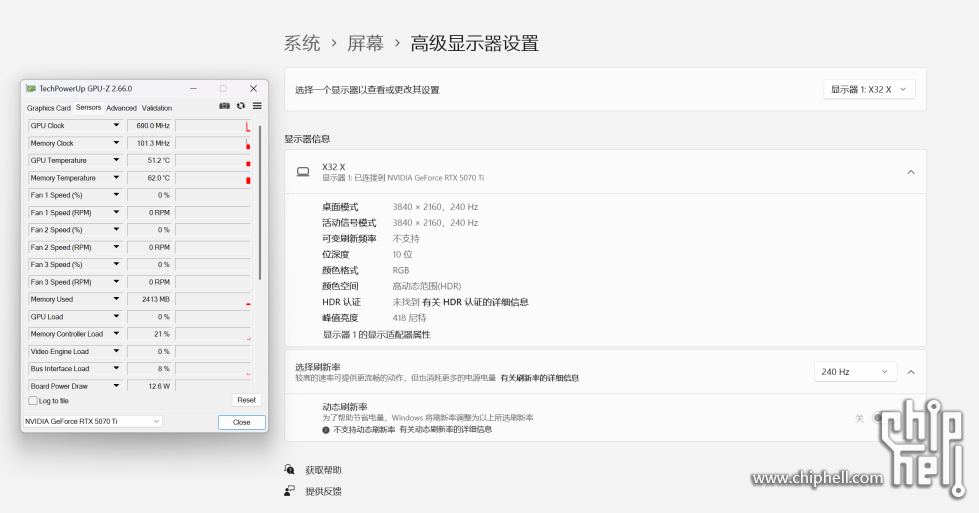Open the GPU Load sensor dropdown
Viewport: 979px width, 513px height.
[x=116, y=316]
